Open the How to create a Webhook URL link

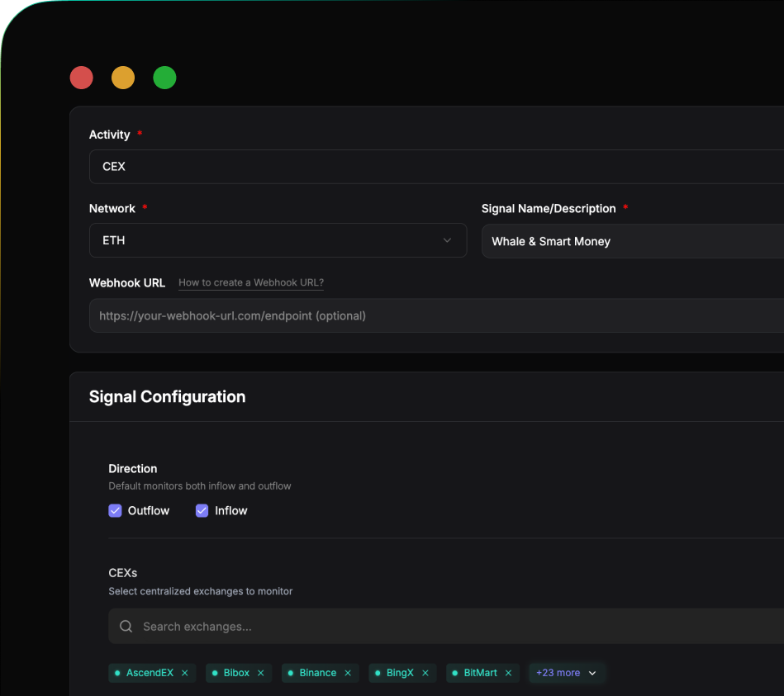click(x=250, y=282)
